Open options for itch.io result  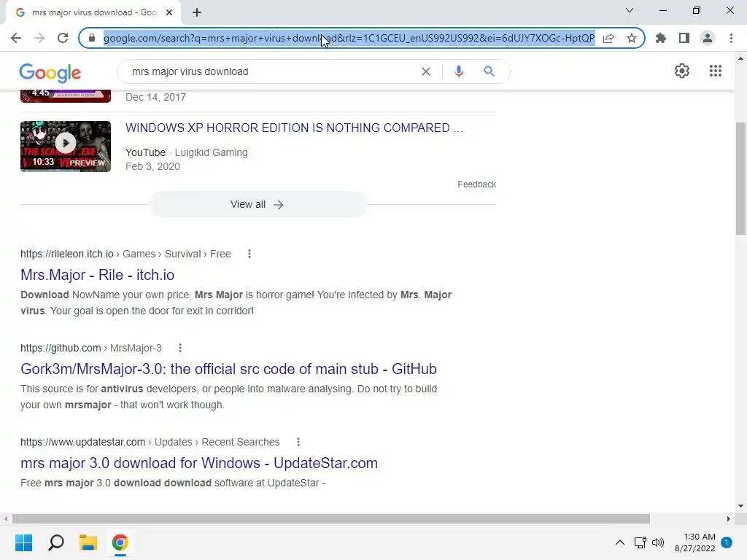[249, 254]
